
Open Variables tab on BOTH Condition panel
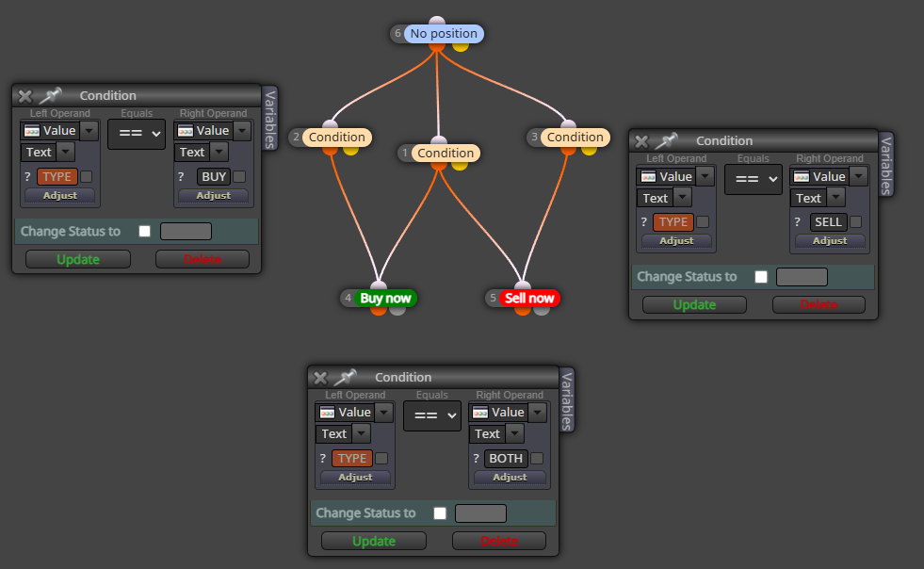[566, 401]
